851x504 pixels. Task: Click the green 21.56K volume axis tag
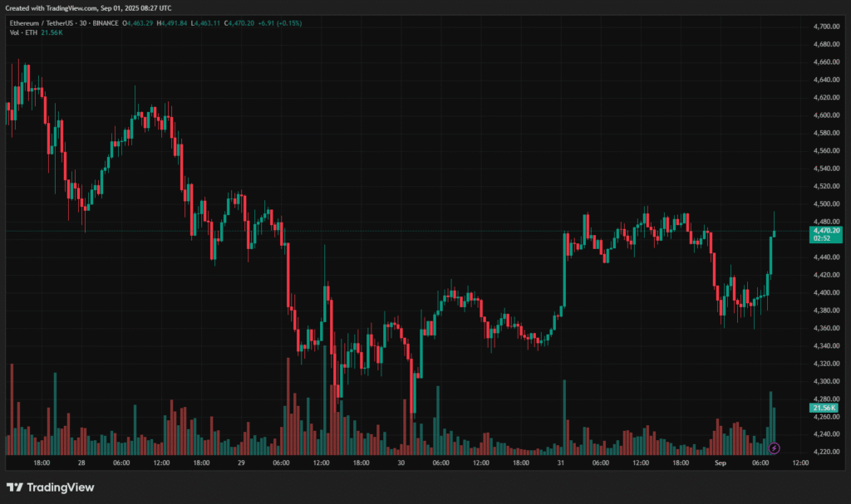tap(824, 408)
